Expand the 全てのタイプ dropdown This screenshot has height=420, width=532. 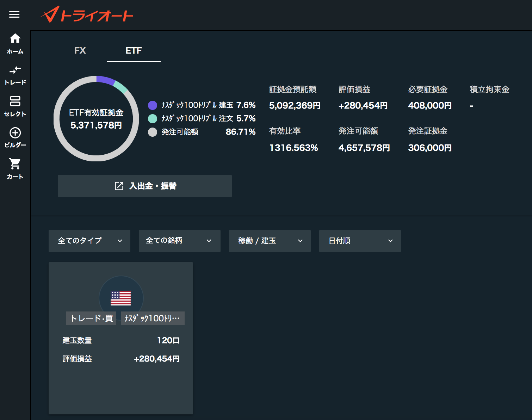pos(89,241)
